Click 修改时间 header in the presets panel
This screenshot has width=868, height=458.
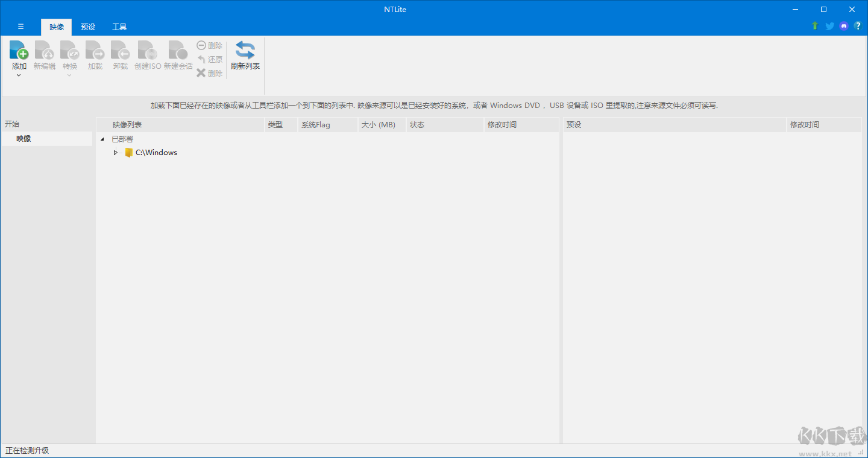(824, 125)
